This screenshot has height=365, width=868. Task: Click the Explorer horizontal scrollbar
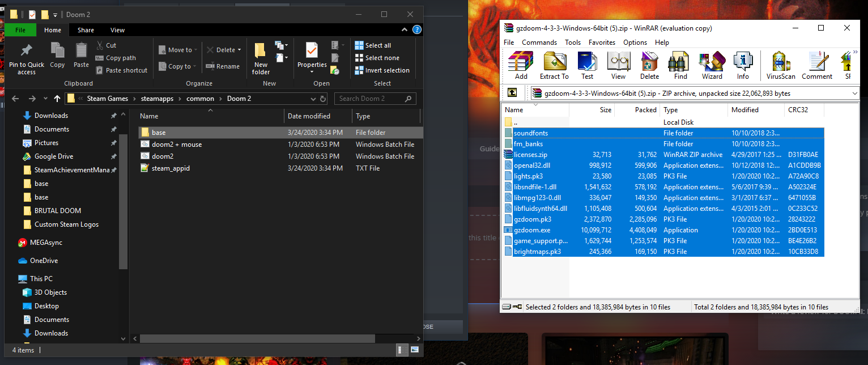pyautogui.click(x=258, y=338)
